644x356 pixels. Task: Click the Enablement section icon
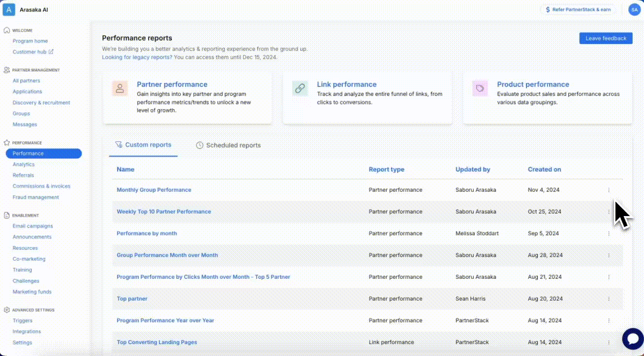point(7,215)
